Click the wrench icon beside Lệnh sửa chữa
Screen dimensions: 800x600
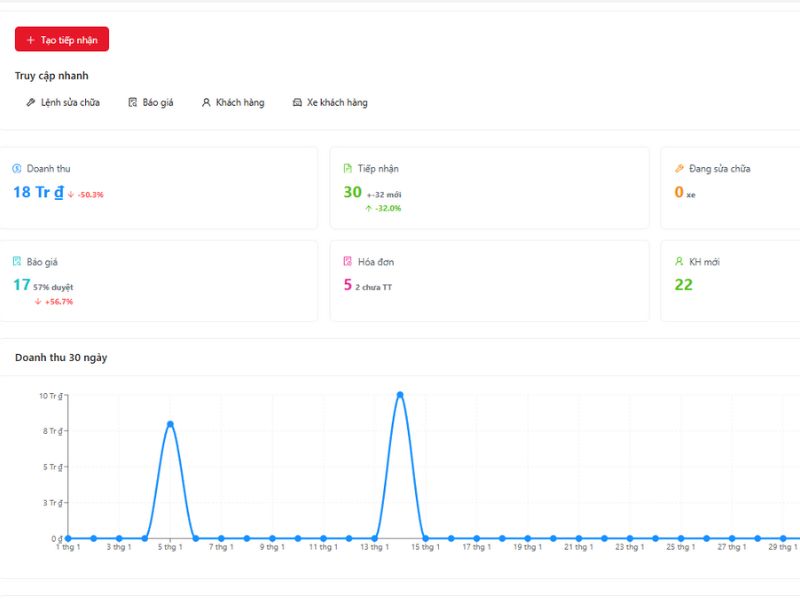click(x=31, y=102)
